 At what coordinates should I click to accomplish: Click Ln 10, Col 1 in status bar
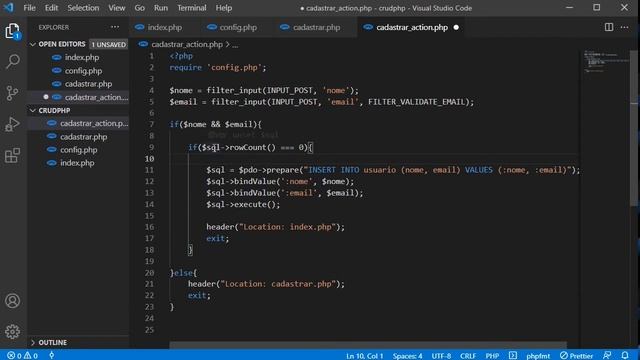click(x=364, y=356)
